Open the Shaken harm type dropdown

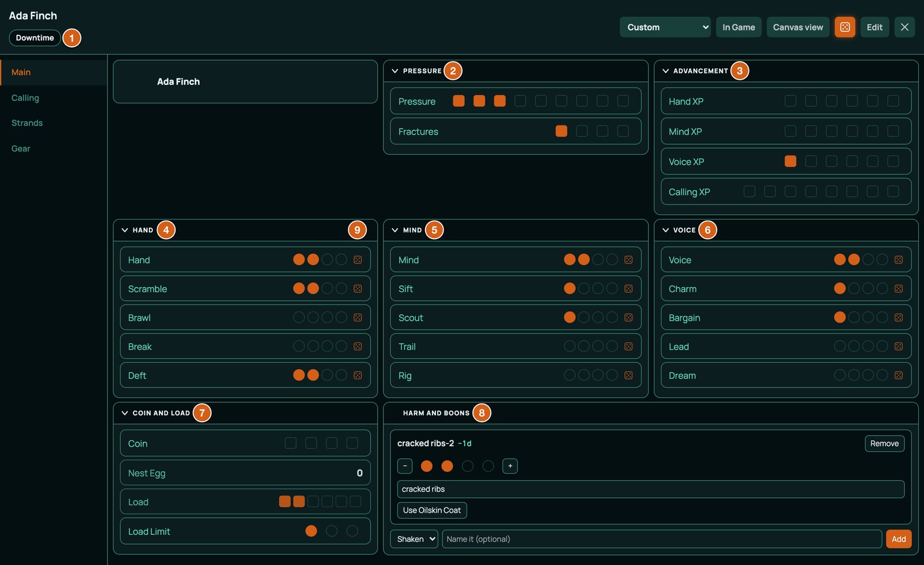tap(414, 539)
